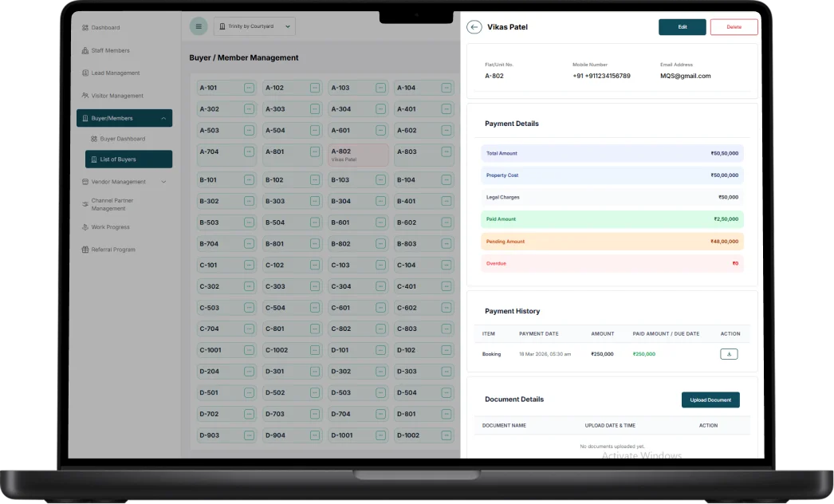Screen dimensions: 834x504
Task: Click the icon on unit C-102
Action: click(315, 265)
